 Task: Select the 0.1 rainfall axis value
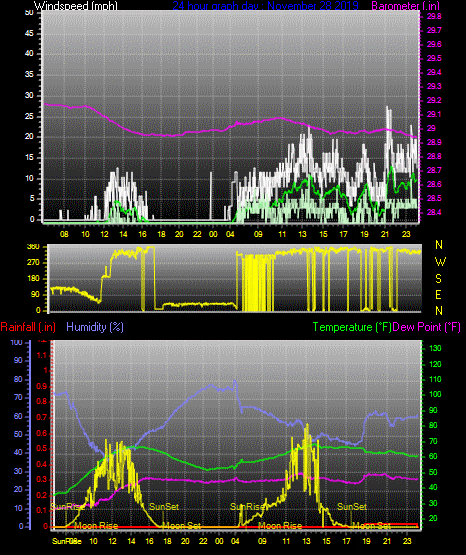pos(42,510)
